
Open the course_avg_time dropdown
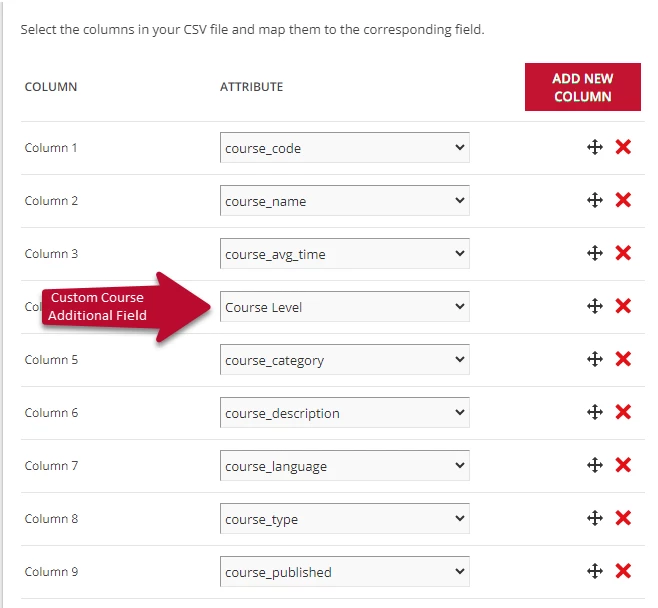pos(344,254)
